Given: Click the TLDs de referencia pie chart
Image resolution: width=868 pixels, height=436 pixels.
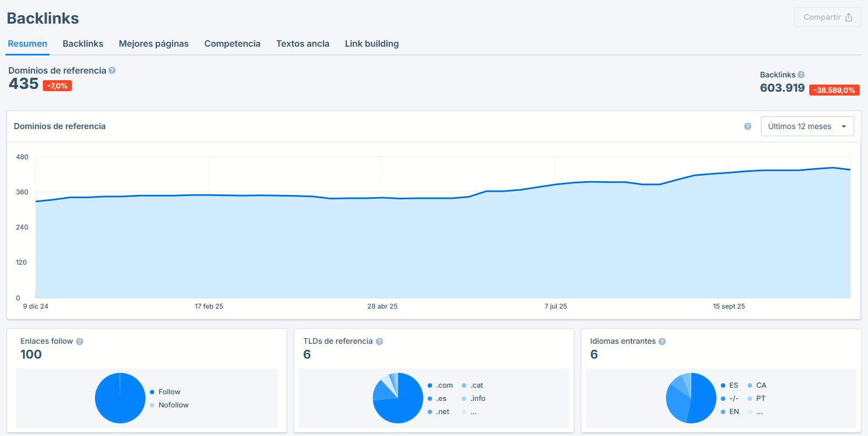Looking at the screenshot, I should point(398,398).
